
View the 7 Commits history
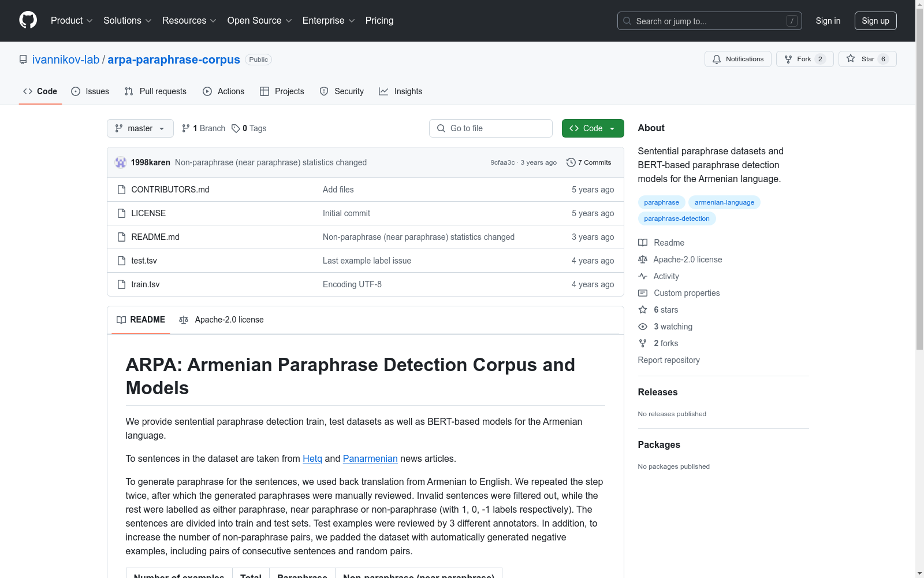click(x=589, y=162)
